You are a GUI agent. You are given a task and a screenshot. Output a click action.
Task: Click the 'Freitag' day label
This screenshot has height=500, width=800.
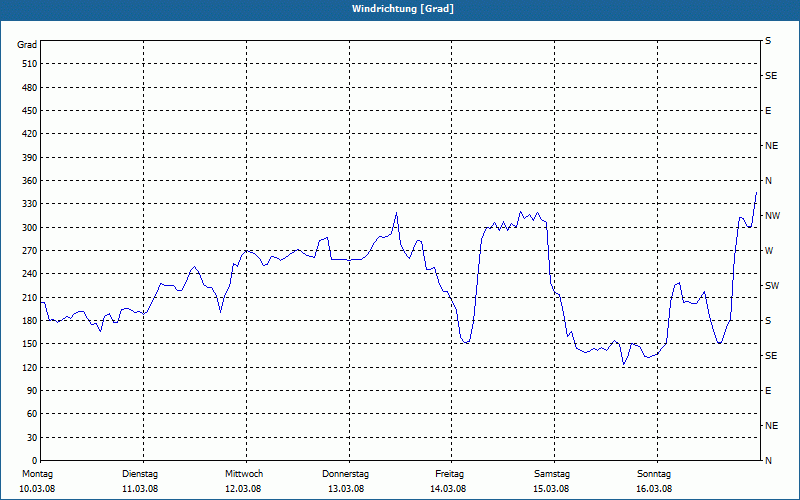coord(449,474)
